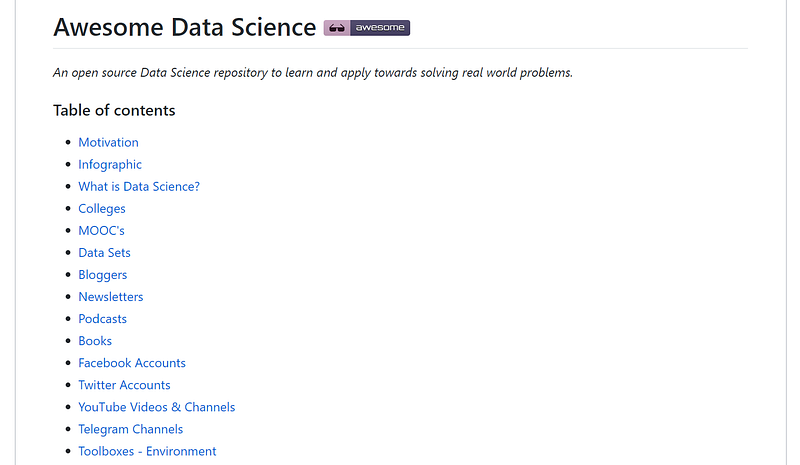
Task: Open the Facebook Accounts link
Action: 132,363
